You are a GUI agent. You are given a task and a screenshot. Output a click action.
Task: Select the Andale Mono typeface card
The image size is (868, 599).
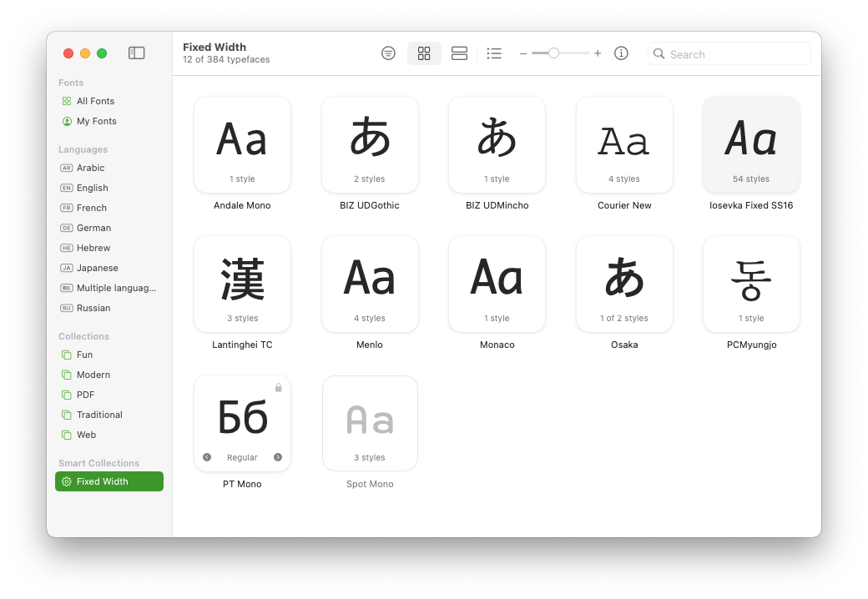tap(243, 145)
